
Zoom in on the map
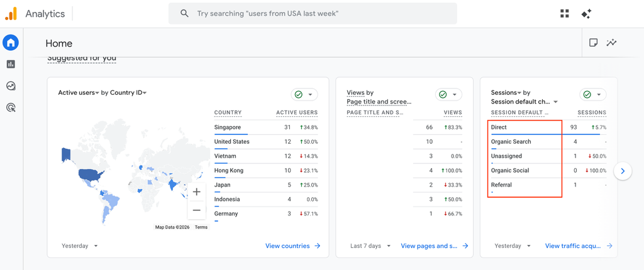(x=196, y=192)
